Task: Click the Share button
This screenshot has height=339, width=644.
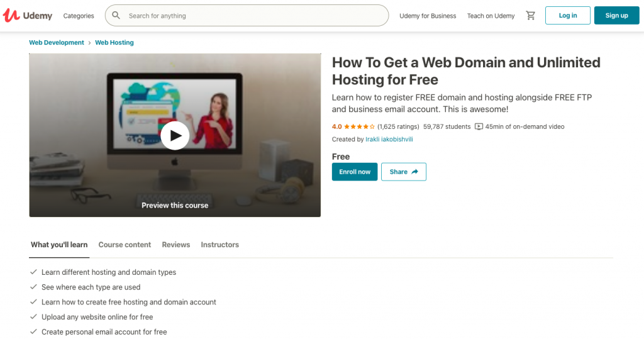Action: (404, 172)
